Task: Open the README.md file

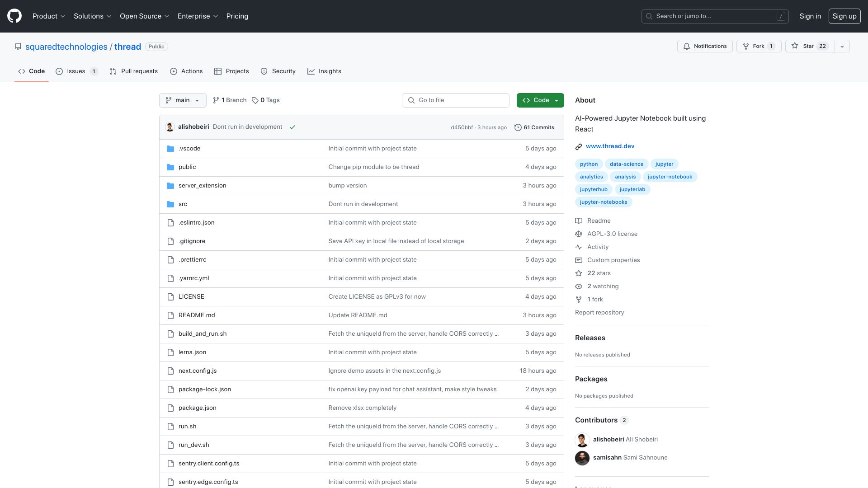Action: click(197, 315)
